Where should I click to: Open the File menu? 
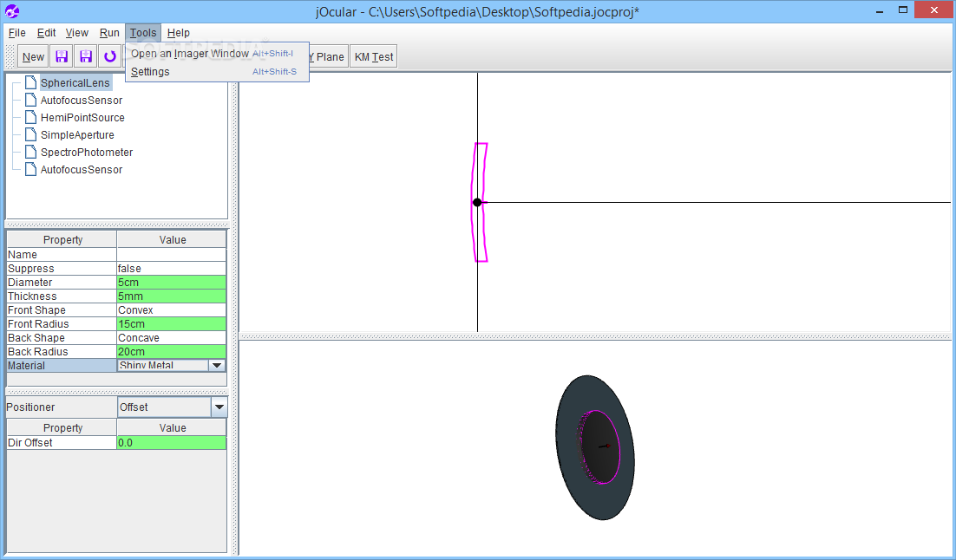coord(17,33)
